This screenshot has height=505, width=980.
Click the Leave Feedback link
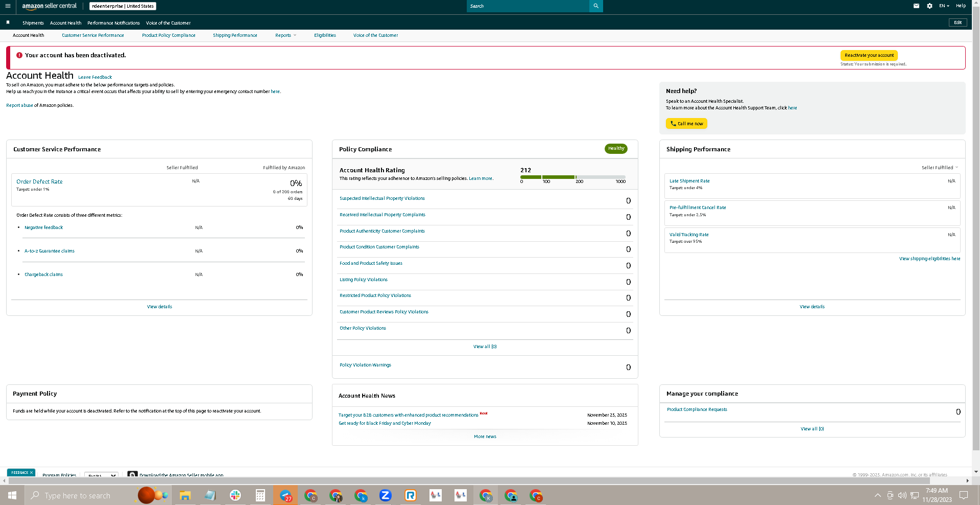click(x=95, y=77)
